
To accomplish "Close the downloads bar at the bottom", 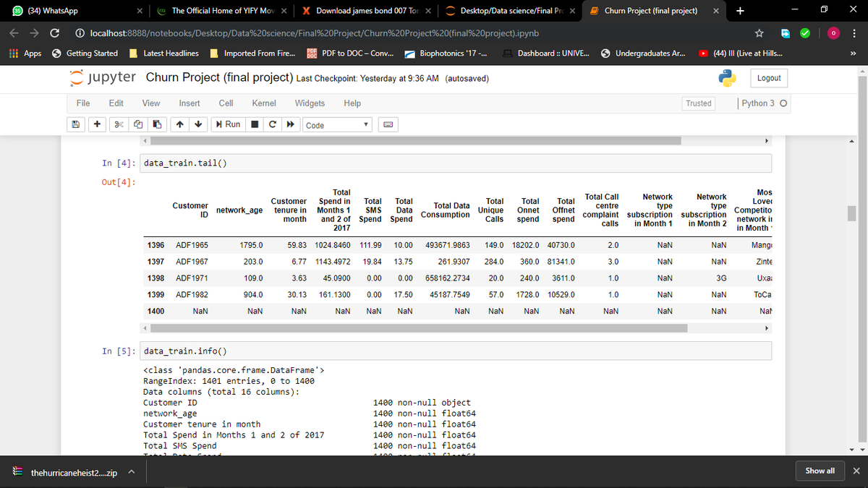I will pos(856,471).
